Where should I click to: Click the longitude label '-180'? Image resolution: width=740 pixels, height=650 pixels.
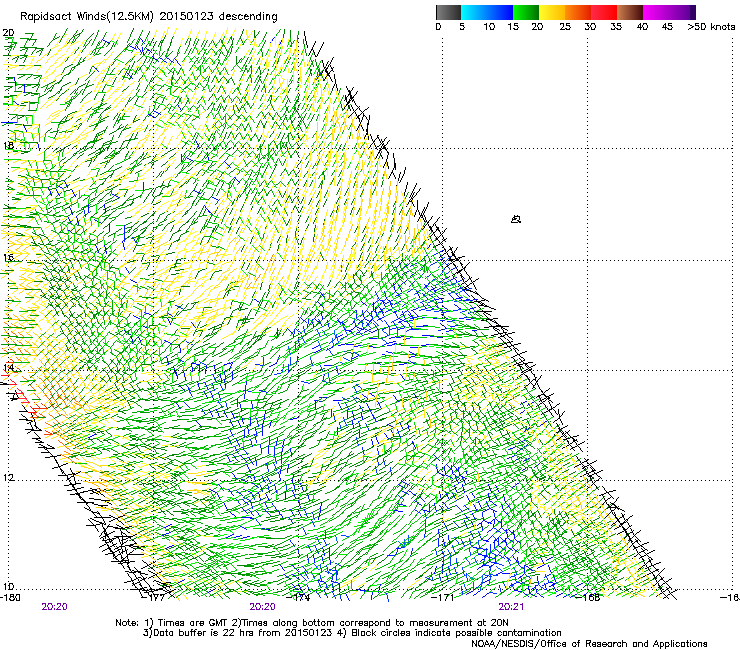tap(11, 598)
